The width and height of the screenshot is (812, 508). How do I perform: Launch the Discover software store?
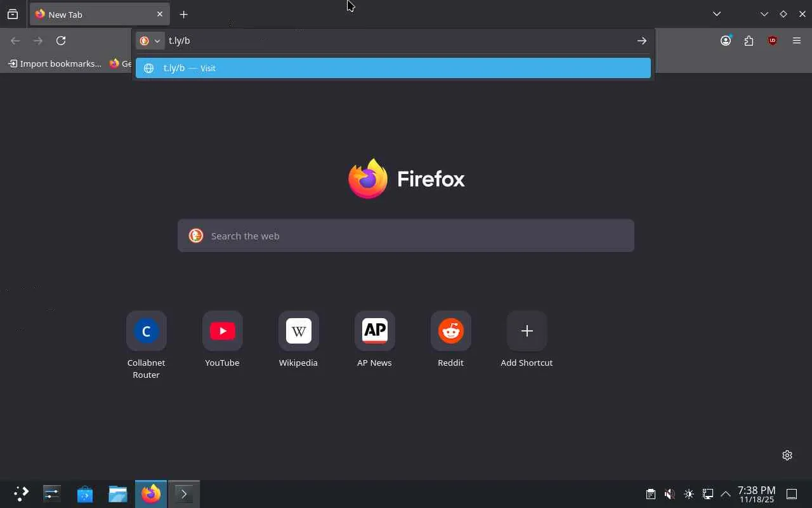[85, 493]
